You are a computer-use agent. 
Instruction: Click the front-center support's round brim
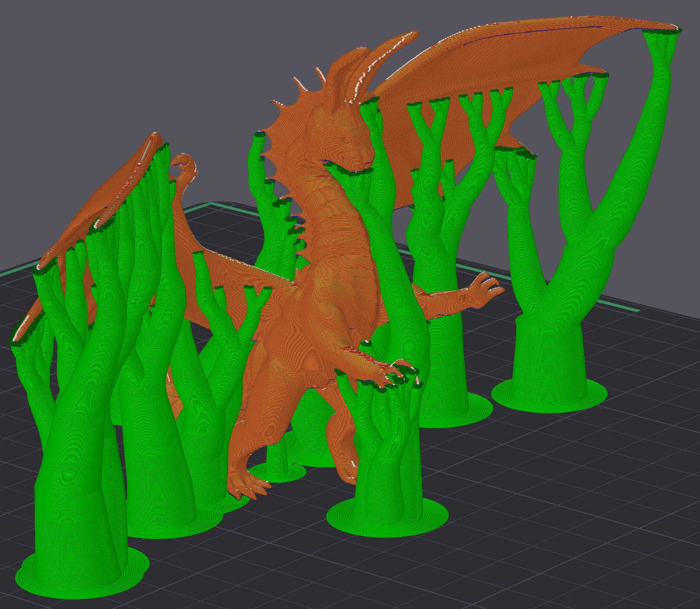387,516
